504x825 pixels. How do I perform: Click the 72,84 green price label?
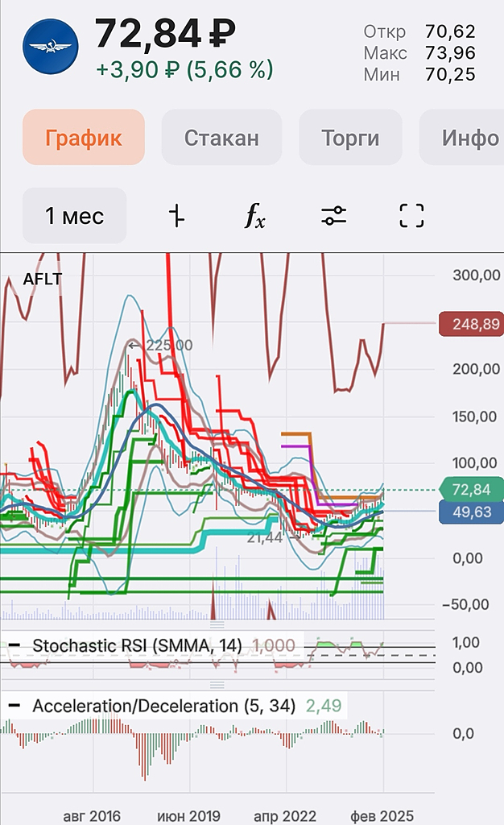(472, 489)
